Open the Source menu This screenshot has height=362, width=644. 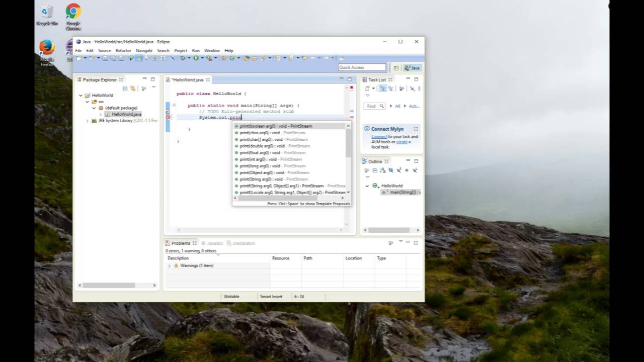105,51
